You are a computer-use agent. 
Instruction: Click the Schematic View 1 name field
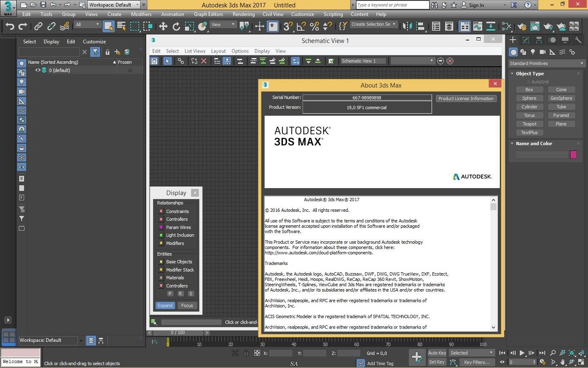coord(363,61)
